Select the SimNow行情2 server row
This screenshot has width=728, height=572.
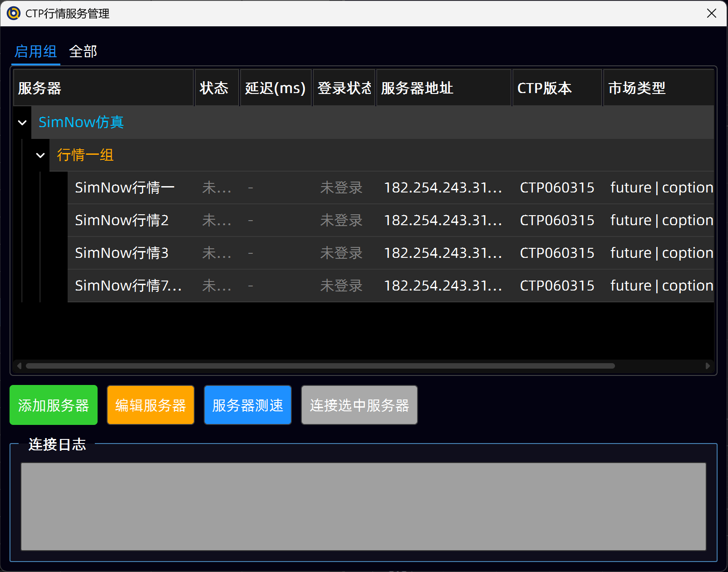(x=122, y=220)
